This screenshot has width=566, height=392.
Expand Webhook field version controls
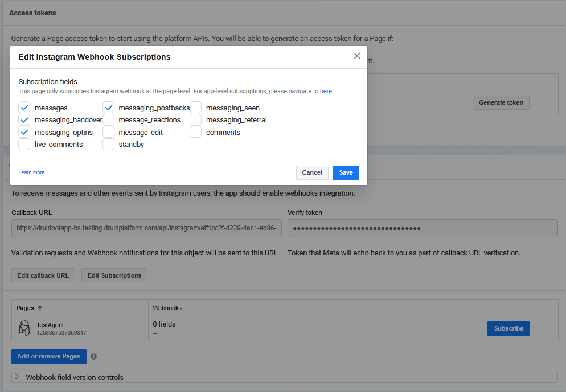coord(285,377)
